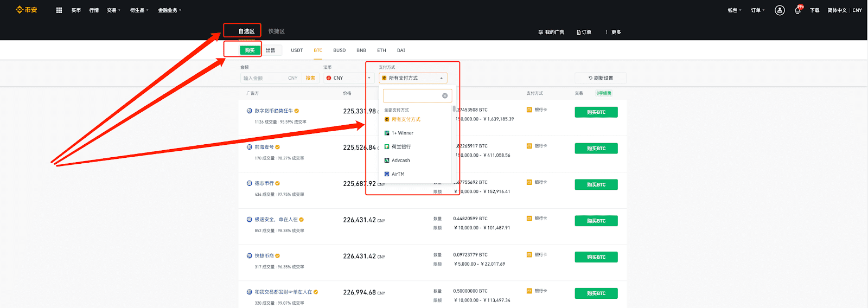Open the 我的广告 link
Viewport: 868px width, 308px height.
click(x=551, y=32)
